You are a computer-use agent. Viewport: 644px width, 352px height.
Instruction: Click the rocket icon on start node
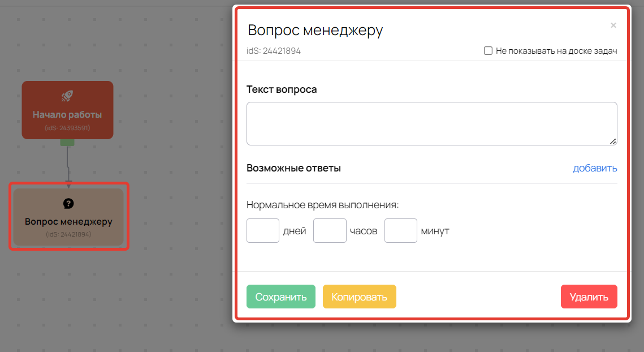click(x=67, y=96)
